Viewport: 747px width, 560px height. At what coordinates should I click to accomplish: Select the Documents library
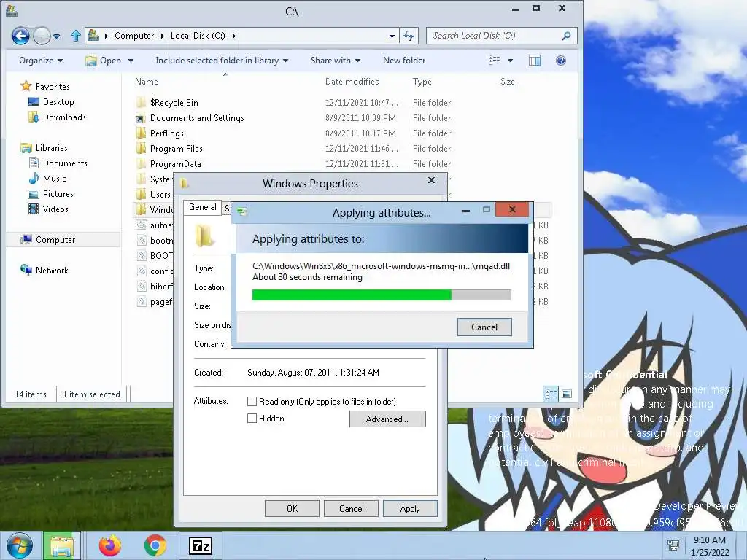[x=58, y=163]
